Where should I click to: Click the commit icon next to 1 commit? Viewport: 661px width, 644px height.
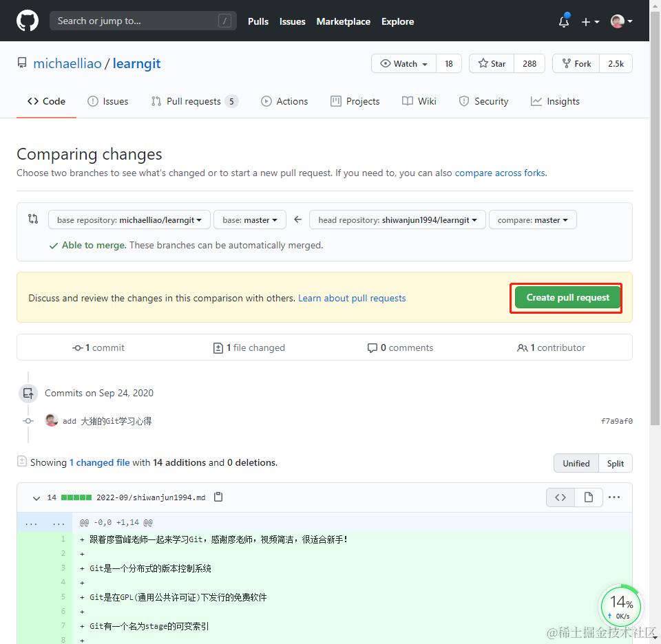click(x=77, y=348)
